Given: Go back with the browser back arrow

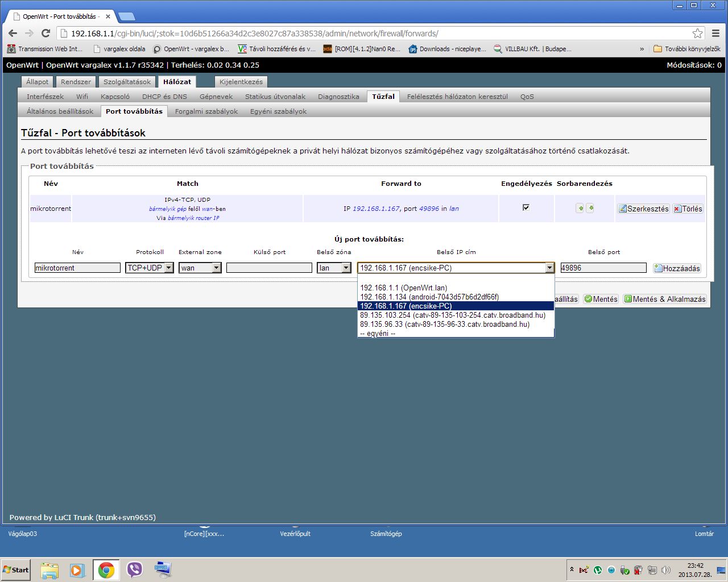Looking at the screenshot, I should pyautogui.click(x=13, y=33).
